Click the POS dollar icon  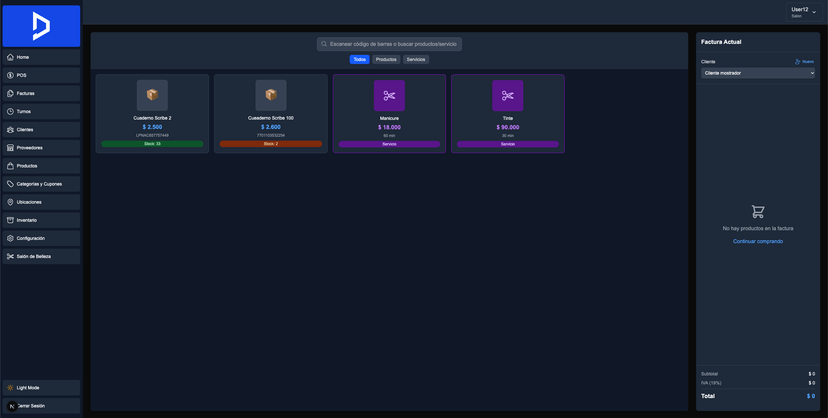pos(10,75)
